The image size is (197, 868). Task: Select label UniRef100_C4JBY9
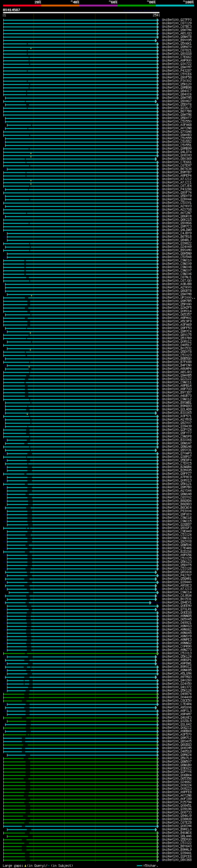176,233
